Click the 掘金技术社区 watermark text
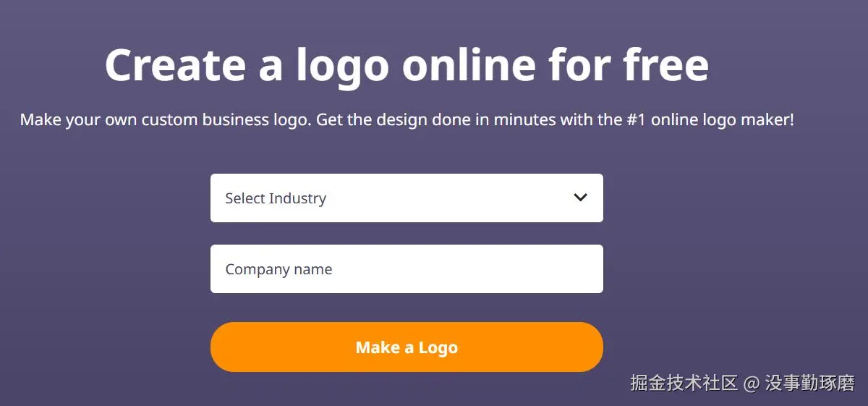The height and width of the screenshot is (406, 868). coord(684,383)
